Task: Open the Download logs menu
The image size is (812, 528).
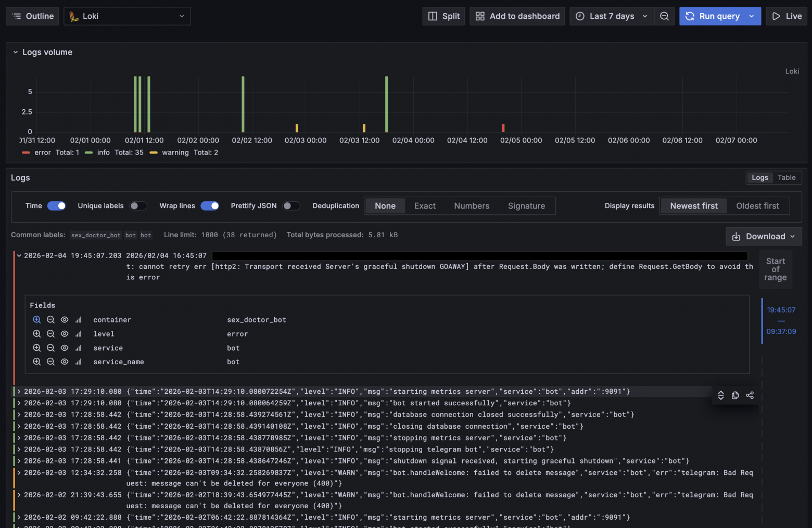Action: [764, 236]
